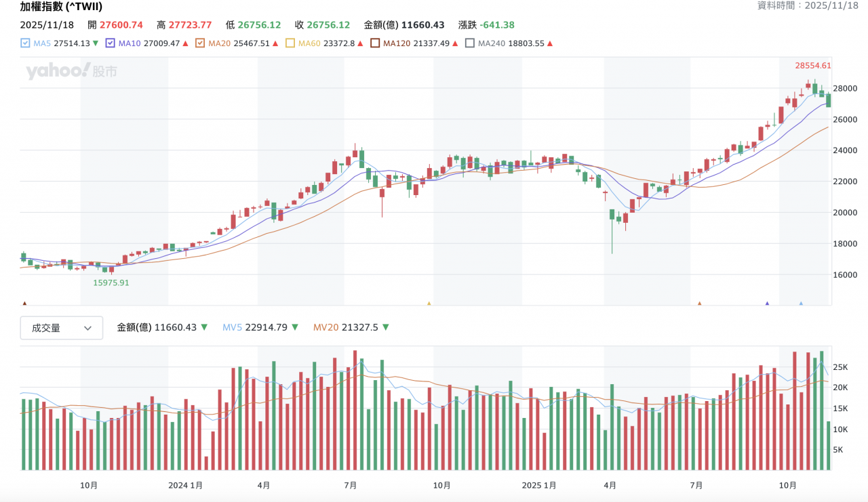The height and width of the screenshot is (502, 868).
Task: Click the dark red triangle marker at chart's left edge
Action: click(x=25, y=304)
